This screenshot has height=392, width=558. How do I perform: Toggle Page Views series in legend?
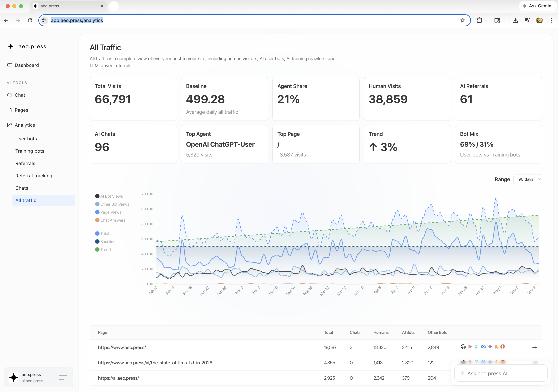click(x=108, y=212)
